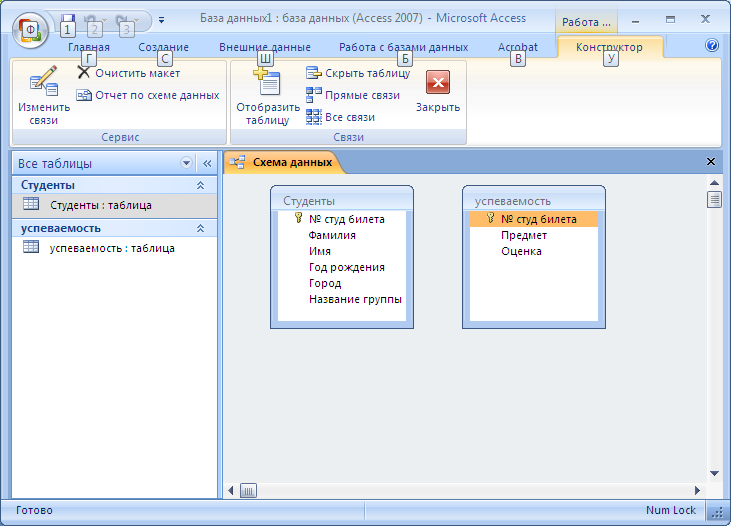Collapse the успеваемость group in navigation pane
Viewport: 731px width, 526px height.
(200, 228)
